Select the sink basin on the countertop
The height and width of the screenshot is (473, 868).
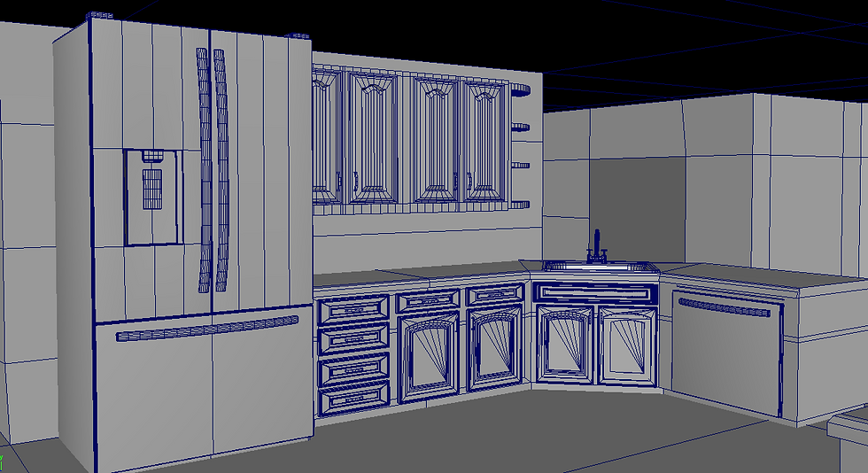coord(601,267)
